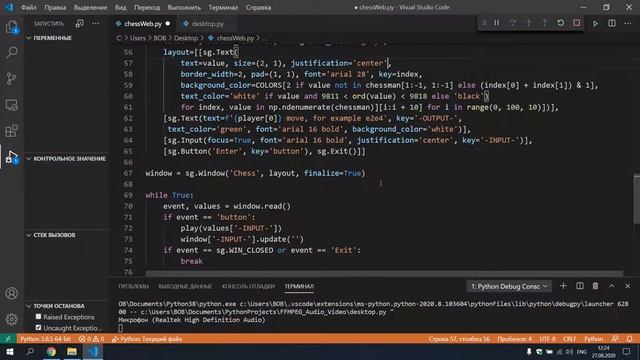
Task: Open the Accounts menu in activity bar
Action: pos(11,293)
